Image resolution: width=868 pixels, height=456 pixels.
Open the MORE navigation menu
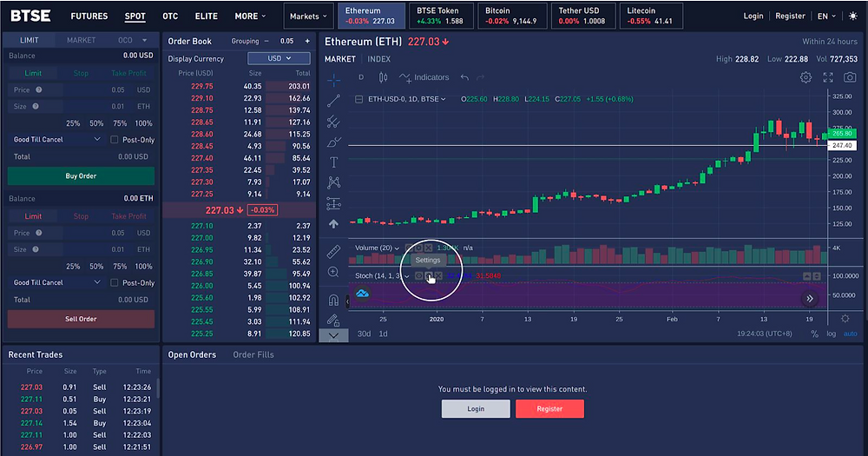pyautogui.click(x=250, y=16)
